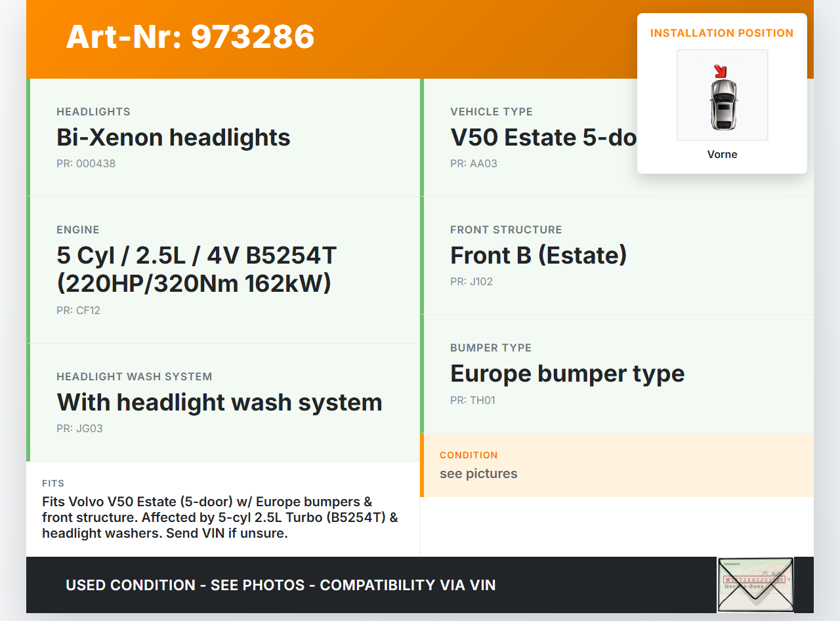
Task: Click the VIN envelope icon in footer
Action: (x=755, y=584)
